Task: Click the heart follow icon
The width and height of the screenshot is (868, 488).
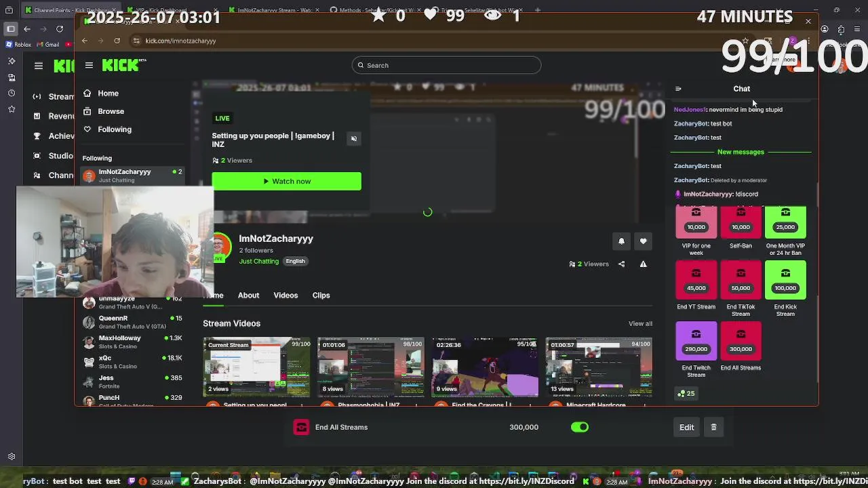Action: point(643,241)
